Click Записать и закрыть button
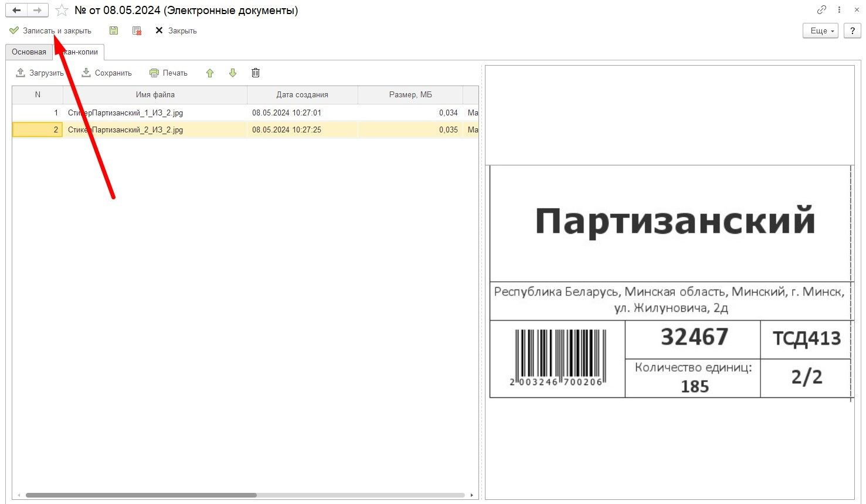Viewport: 866px width, 504px height. coord(50,30)
